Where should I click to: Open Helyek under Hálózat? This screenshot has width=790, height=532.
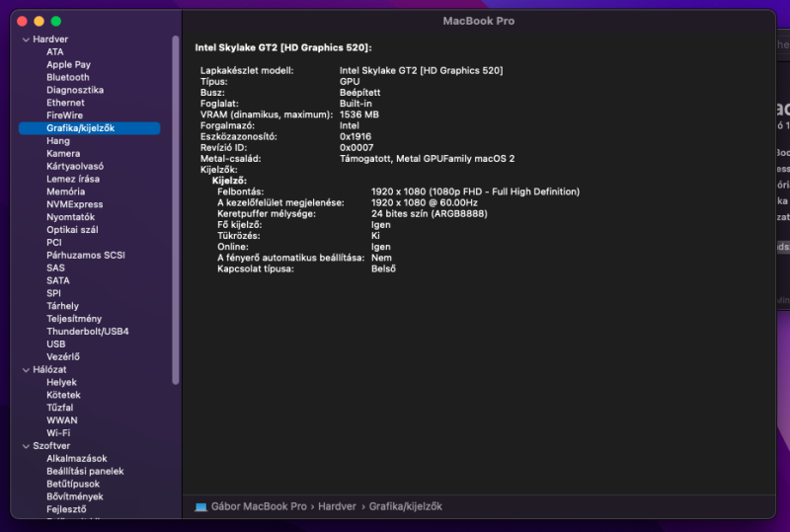tap(61, 382)
